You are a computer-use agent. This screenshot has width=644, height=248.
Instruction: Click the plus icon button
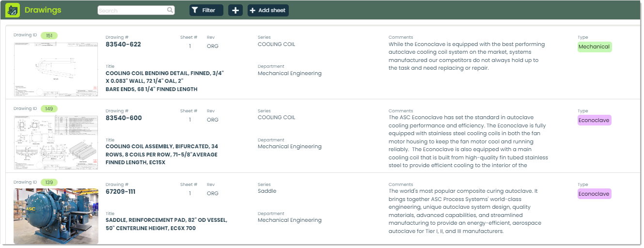pyautogui.click(x=235, y=10)
